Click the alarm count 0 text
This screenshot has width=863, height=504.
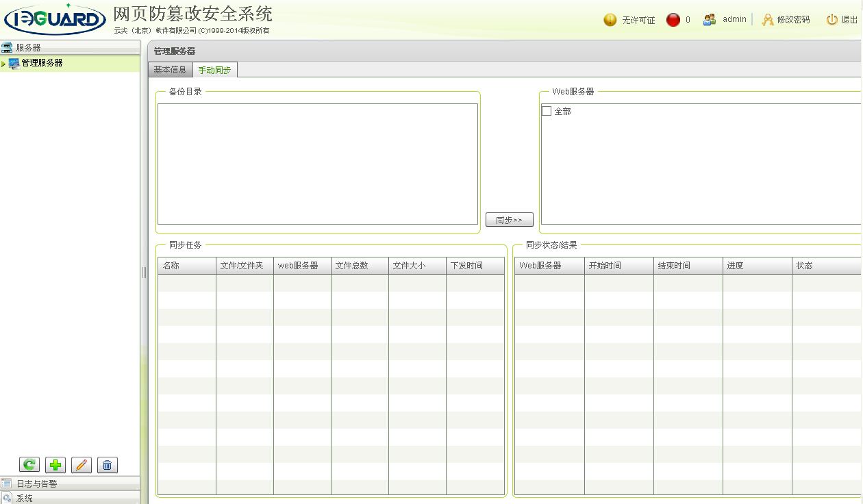pos(688,20)
